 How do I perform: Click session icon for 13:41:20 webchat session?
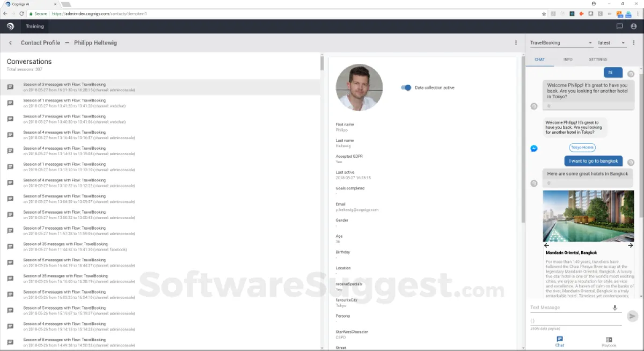(x=10, y=103)
